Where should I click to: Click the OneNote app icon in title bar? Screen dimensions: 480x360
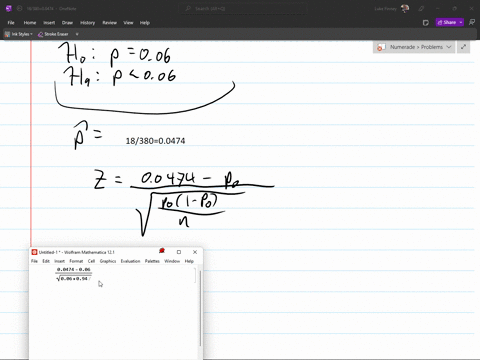tap(9, 8)
